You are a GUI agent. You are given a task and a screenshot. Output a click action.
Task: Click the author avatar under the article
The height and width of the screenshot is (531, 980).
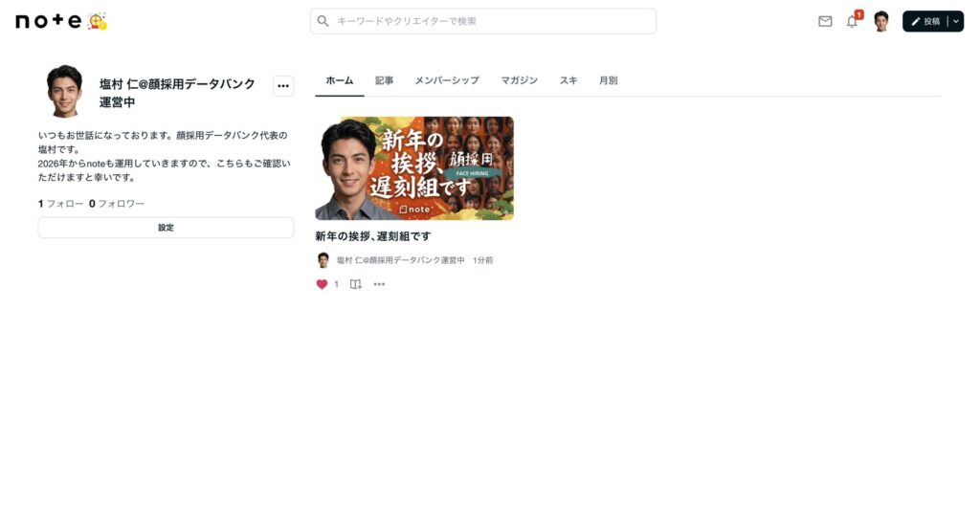tap(323, 260)
